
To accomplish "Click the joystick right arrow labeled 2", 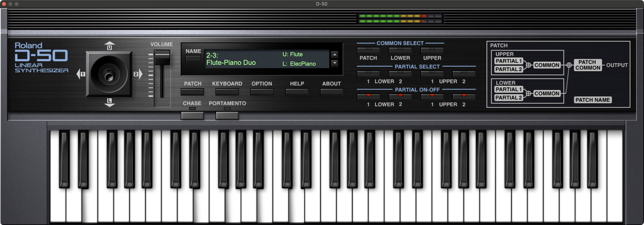I will (x=138, y=74).
